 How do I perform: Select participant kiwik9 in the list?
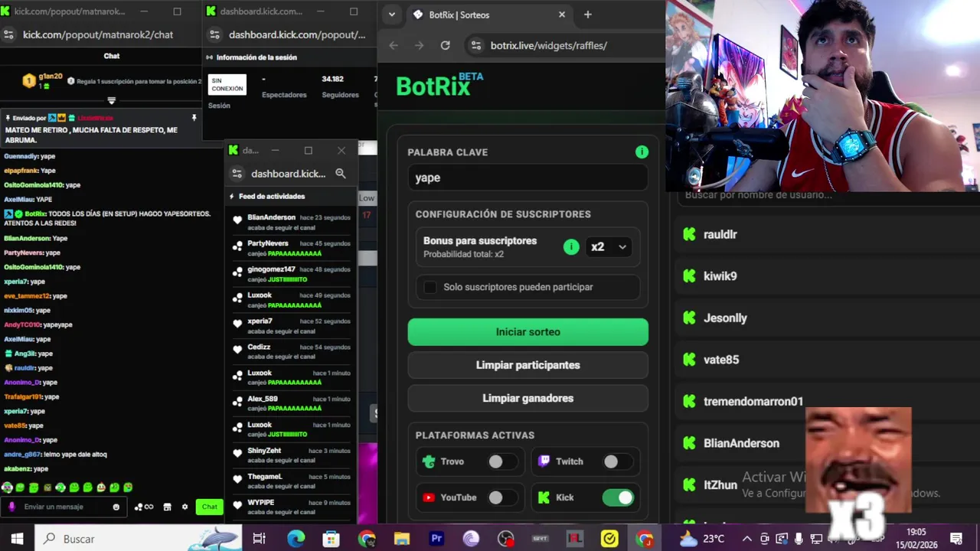[825, 276]
